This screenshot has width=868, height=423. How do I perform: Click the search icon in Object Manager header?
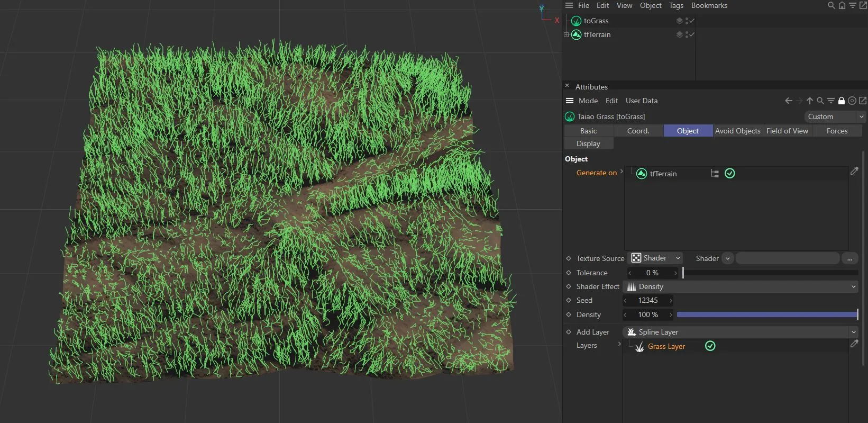point(831,5)
